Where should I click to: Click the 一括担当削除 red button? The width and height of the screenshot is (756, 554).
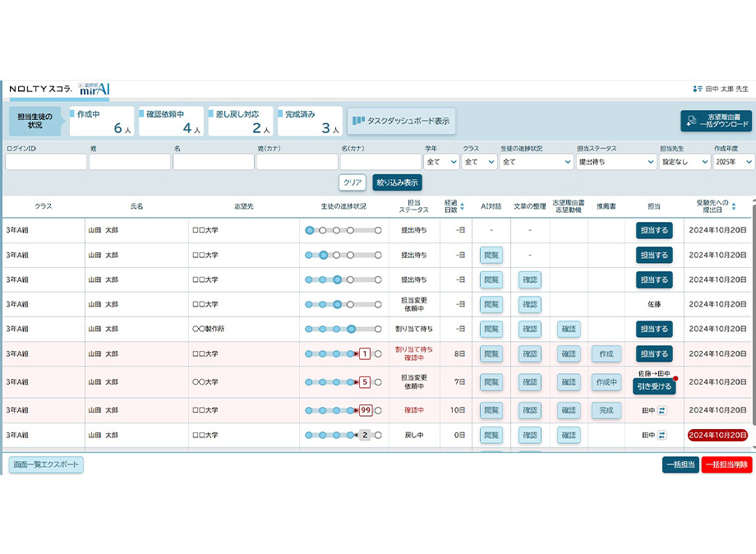tap(726, 464)
